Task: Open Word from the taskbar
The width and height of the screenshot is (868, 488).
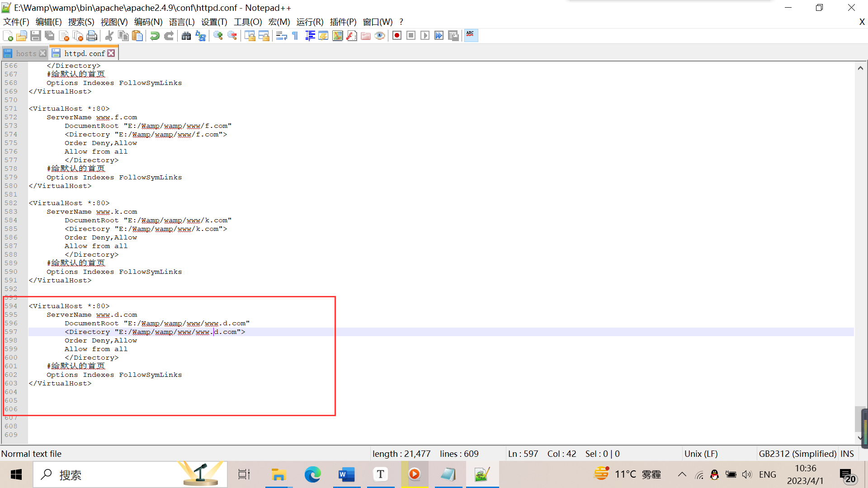Action: click(x=346, y=474)
